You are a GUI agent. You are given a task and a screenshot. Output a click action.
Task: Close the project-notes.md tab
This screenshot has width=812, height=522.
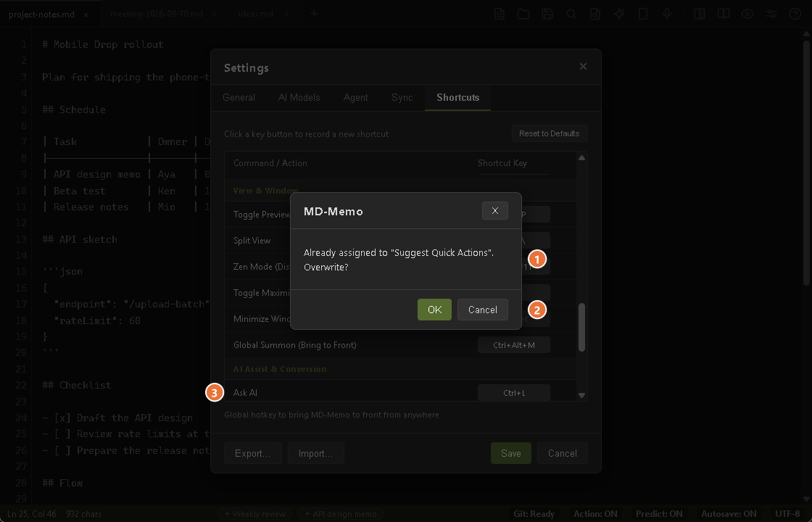[86, 14]
